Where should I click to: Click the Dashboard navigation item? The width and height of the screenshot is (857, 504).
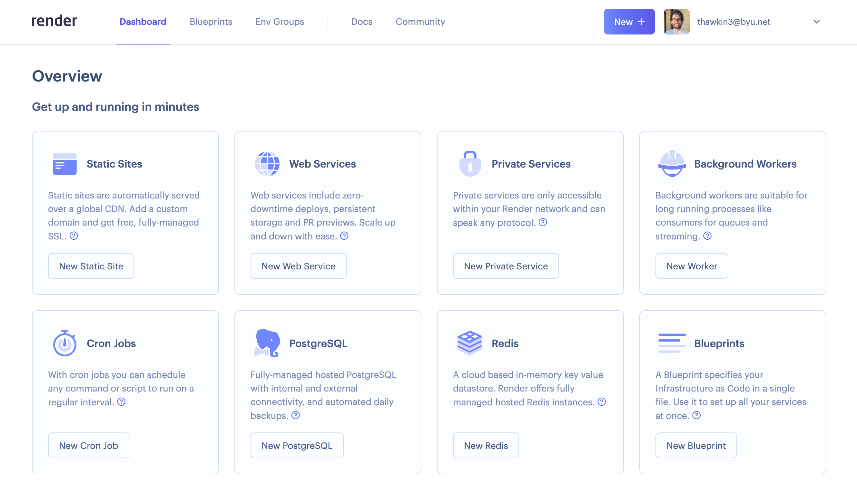point(143,22)
